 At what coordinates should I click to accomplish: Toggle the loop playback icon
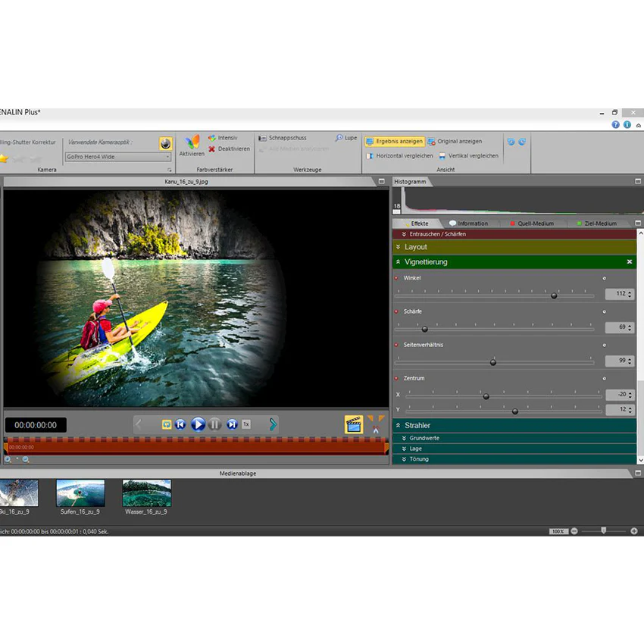(x=167, y=424)
